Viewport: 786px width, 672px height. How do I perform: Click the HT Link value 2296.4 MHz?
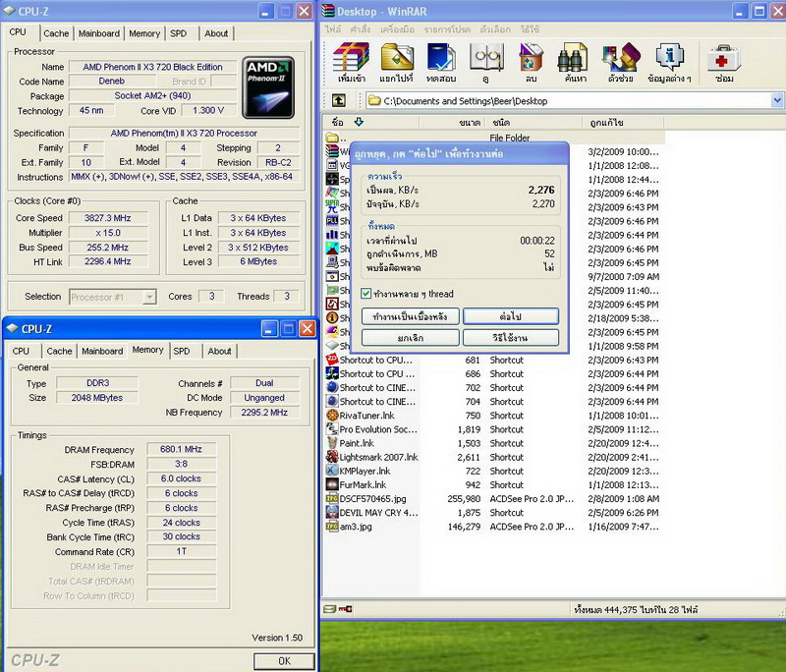click(x=108, y=261)
